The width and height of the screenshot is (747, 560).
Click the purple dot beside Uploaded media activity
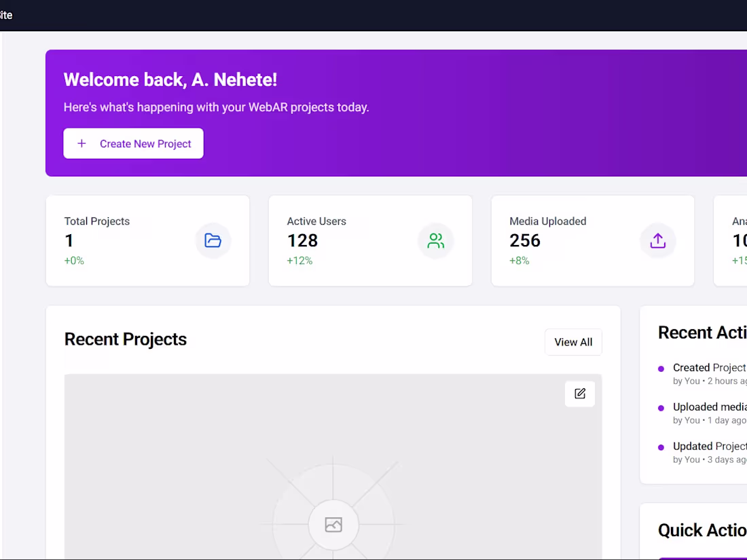tap(661, 407)
